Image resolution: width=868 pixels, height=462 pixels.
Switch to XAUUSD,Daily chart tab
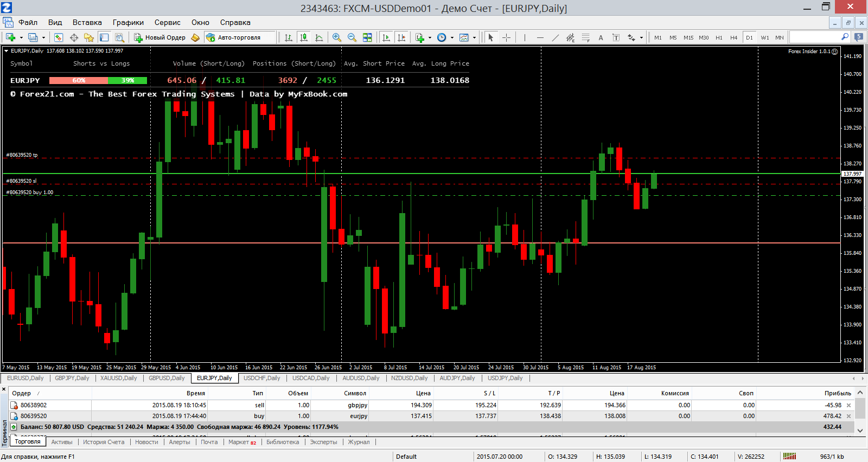[x=118, y=378]
